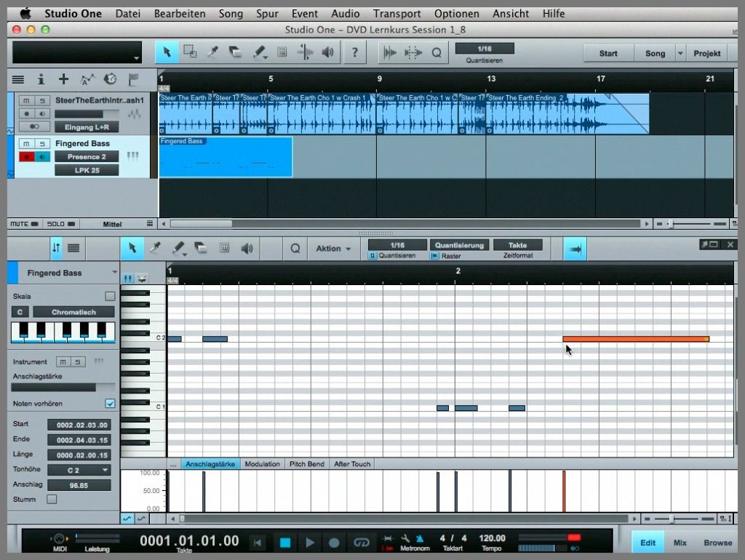This screenshot has height=560, width=745.
Task: Switch to the Projekt page
Action: pyautogui.click(x=706, y=53)
